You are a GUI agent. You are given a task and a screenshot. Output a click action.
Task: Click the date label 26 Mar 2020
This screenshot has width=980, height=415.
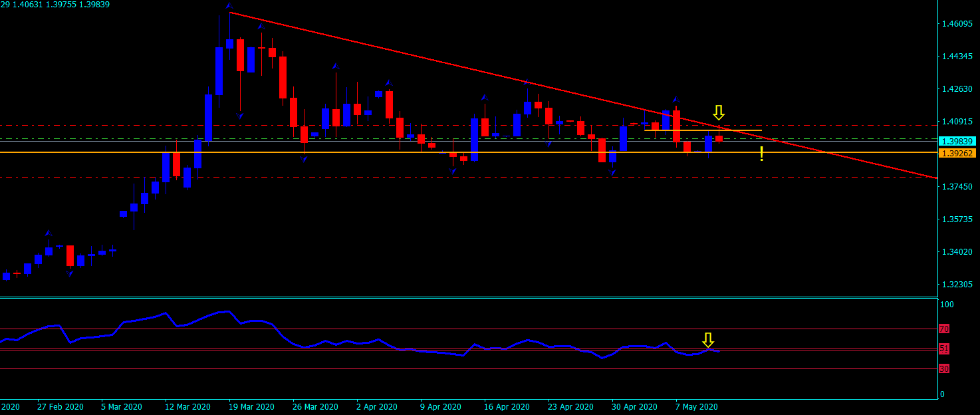tap(316, 406)
